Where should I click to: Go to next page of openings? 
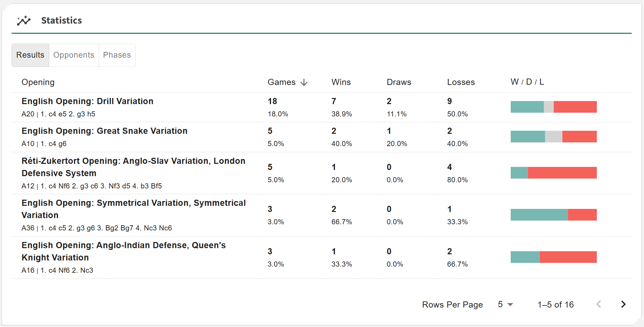click(623, 304)
